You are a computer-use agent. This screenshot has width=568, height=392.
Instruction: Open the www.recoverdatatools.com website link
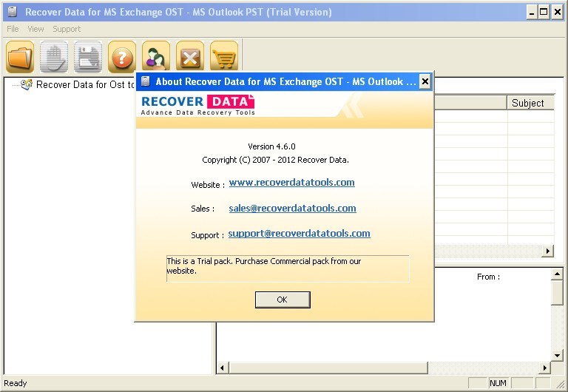click(x=291, y=182)
